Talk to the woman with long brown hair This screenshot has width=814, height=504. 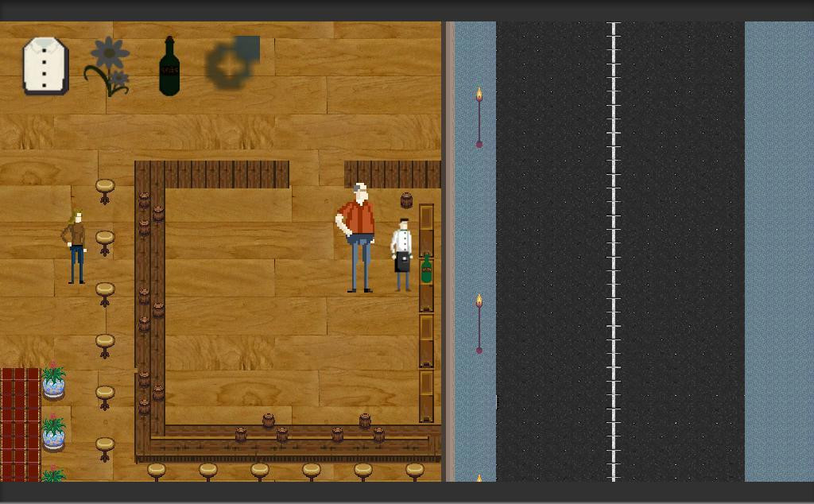click(76, 246)
